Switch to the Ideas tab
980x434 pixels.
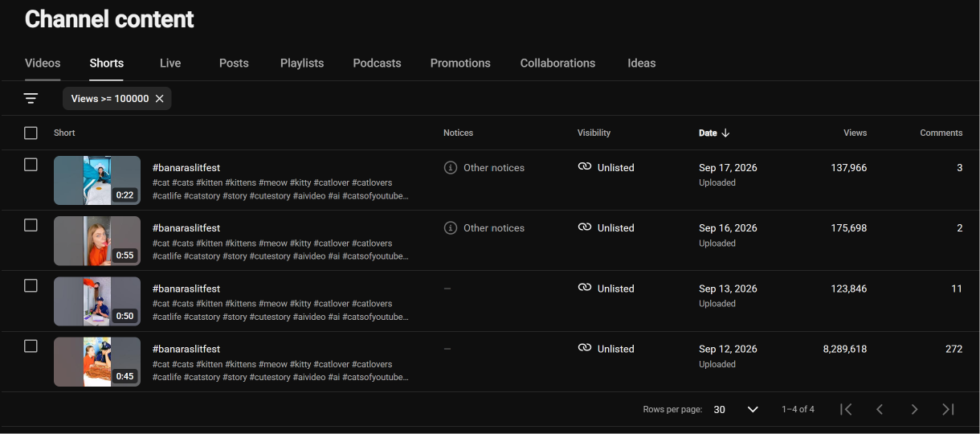pyautogui.click(x=642, y=63)
